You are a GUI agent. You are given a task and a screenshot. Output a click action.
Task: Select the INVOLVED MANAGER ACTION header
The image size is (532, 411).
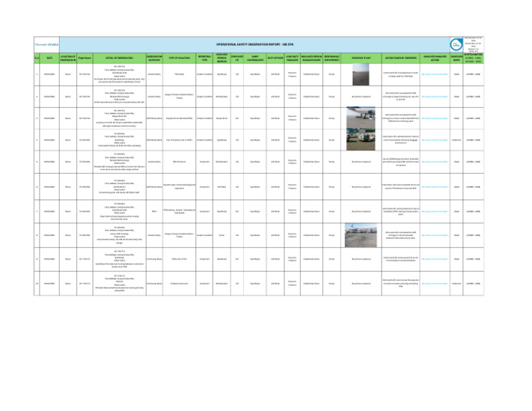point(435,58)
